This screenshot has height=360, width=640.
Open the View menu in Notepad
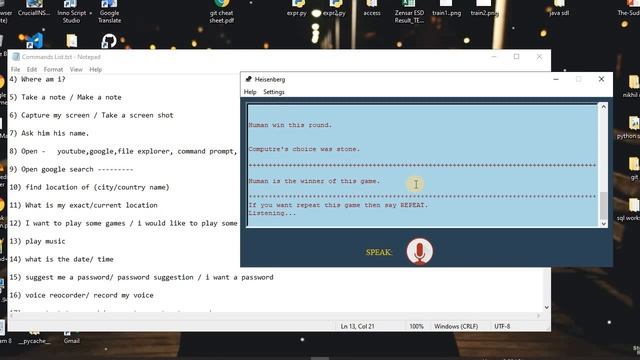tap(76, 70)
